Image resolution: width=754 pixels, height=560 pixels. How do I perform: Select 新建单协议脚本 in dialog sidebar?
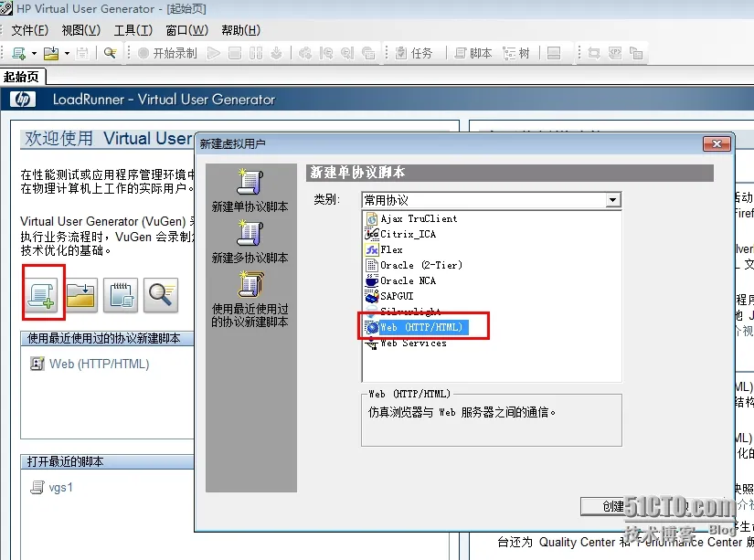[250, 191]
